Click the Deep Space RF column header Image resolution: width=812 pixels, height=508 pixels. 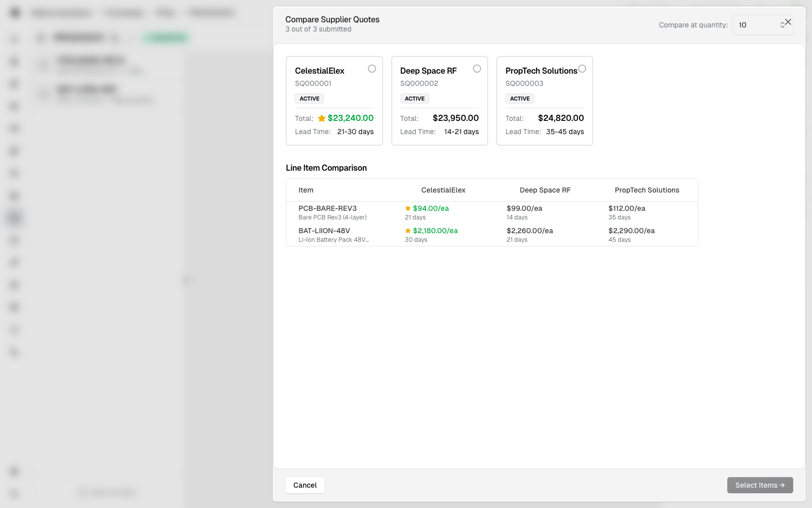(x=545, y=190)
